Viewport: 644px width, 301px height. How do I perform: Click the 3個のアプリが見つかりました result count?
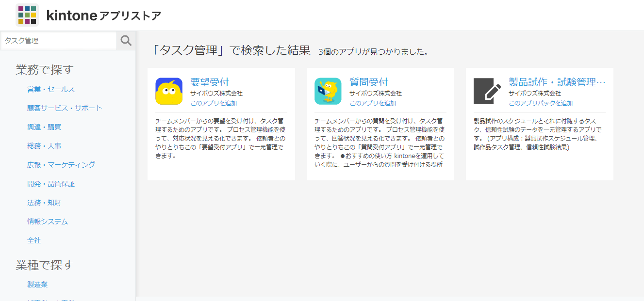(x=374, y=52)
